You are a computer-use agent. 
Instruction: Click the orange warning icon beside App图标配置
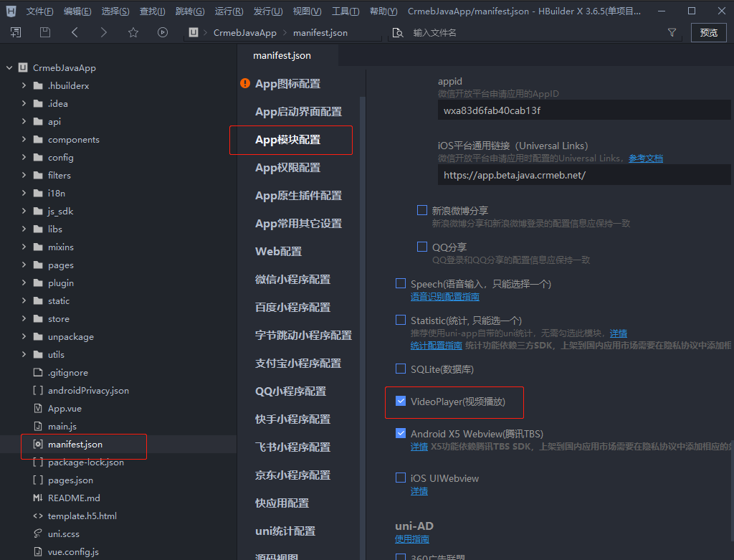tap(245, 83)
